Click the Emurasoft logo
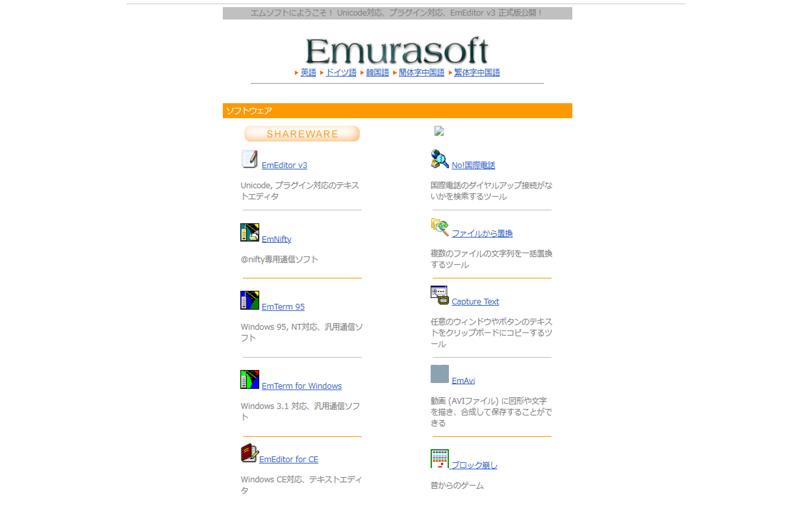The width and height of the screenshot is (812, 507). coord(397,51)
